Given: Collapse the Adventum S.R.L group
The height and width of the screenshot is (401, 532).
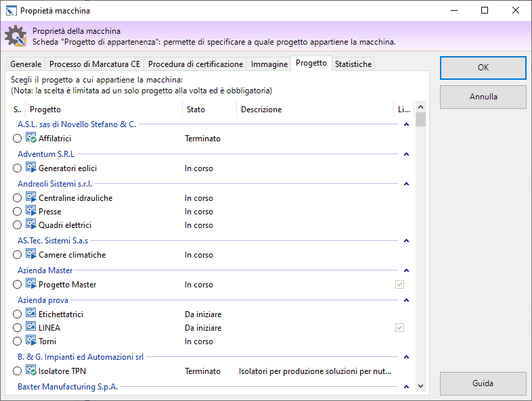Looking at the screenshot, I should (x=406, y=154).
